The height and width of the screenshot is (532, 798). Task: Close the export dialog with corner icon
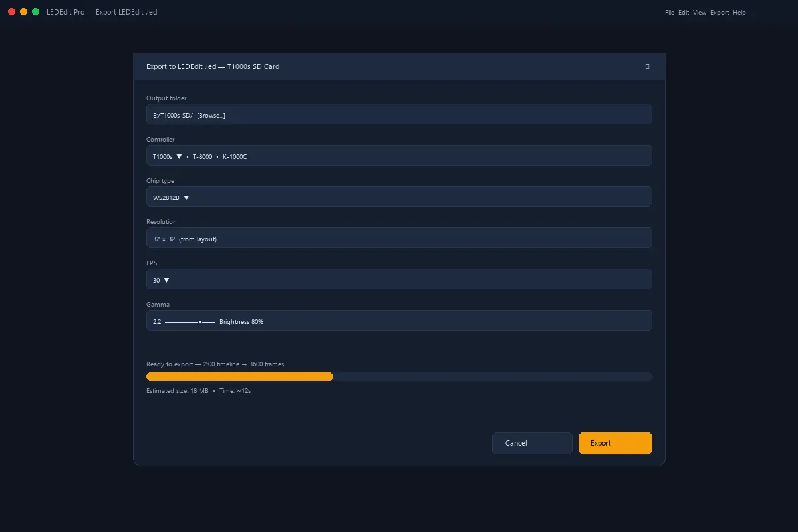648,66
